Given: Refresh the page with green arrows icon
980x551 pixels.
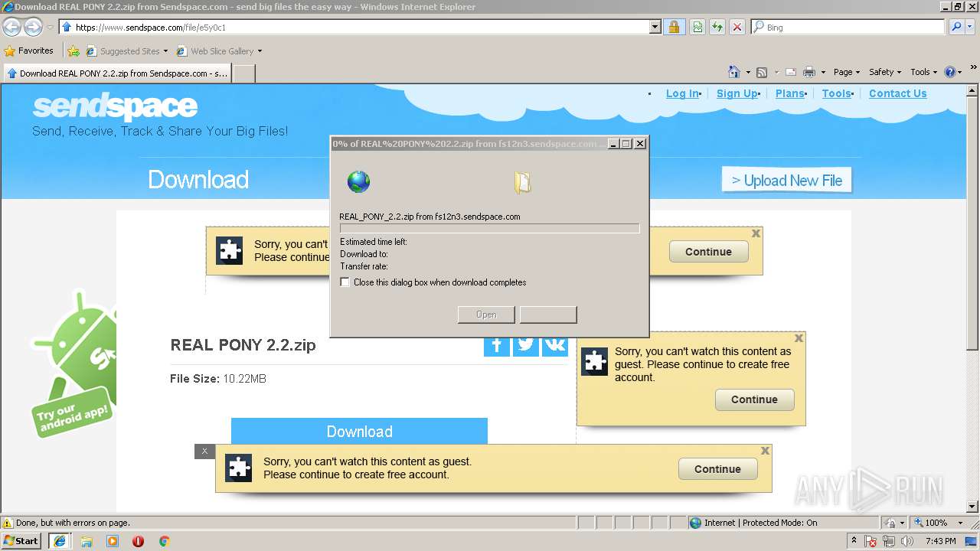Looking at the screenshot, I should pos(717,27).
